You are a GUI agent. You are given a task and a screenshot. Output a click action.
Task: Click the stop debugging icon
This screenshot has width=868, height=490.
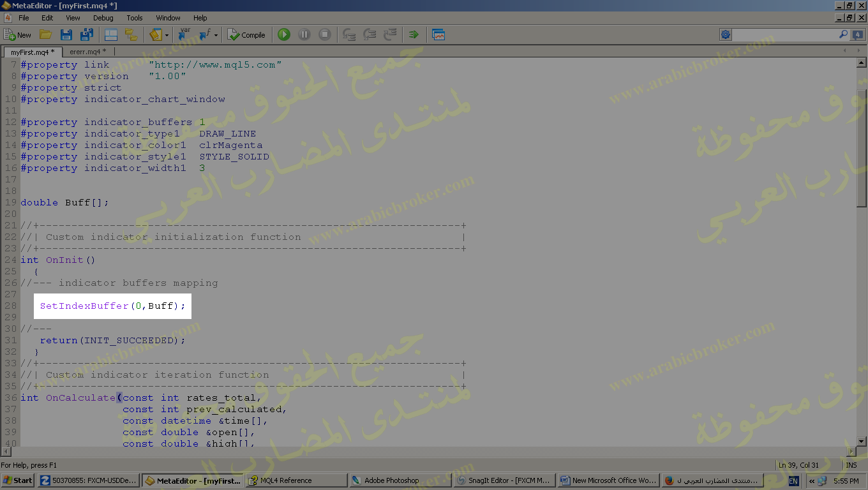[x=325, y=34]
